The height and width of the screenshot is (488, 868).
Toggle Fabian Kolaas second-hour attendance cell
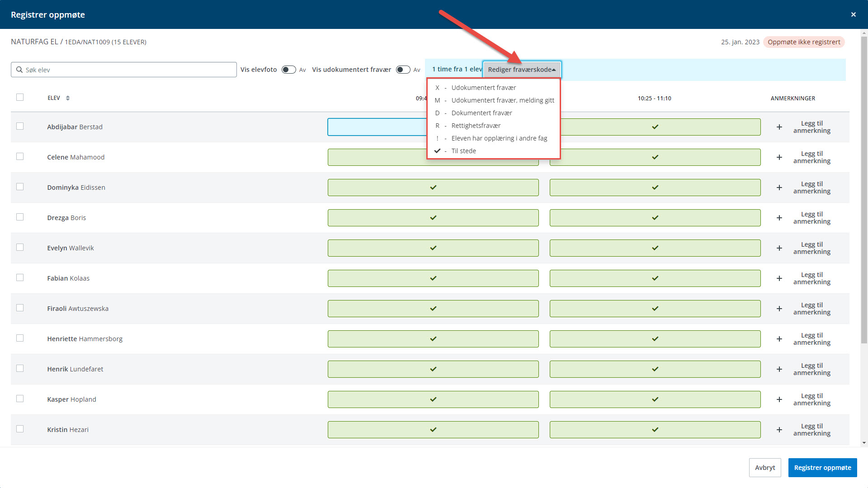coord(655,278)
